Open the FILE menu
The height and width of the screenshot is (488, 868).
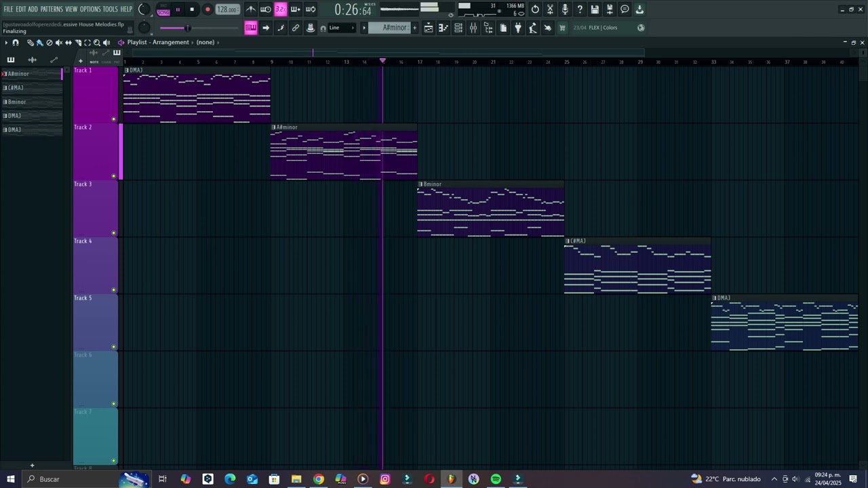coord(8,9)
